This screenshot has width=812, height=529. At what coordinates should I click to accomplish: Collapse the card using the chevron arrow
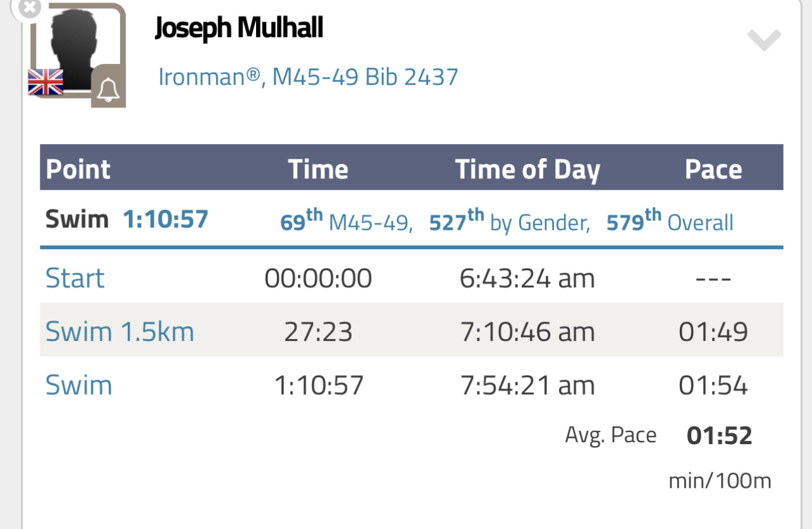(x=764, y=40)
